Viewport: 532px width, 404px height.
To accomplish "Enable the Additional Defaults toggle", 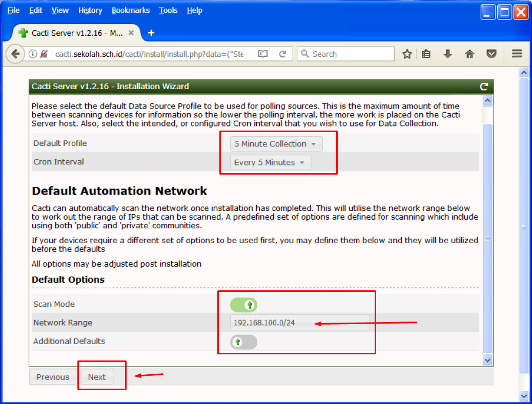I will click(244, 342).
